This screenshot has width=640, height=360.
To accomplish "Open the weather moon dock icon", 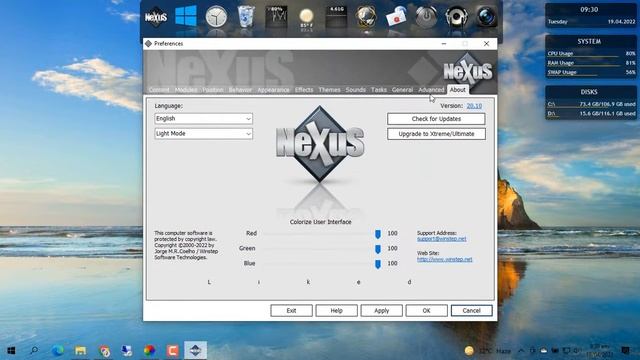I will pos(306,18).
